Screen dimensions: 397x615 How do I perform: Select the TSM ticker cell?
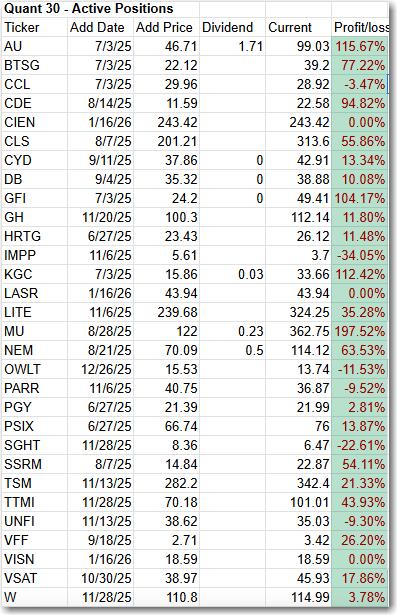35,483
